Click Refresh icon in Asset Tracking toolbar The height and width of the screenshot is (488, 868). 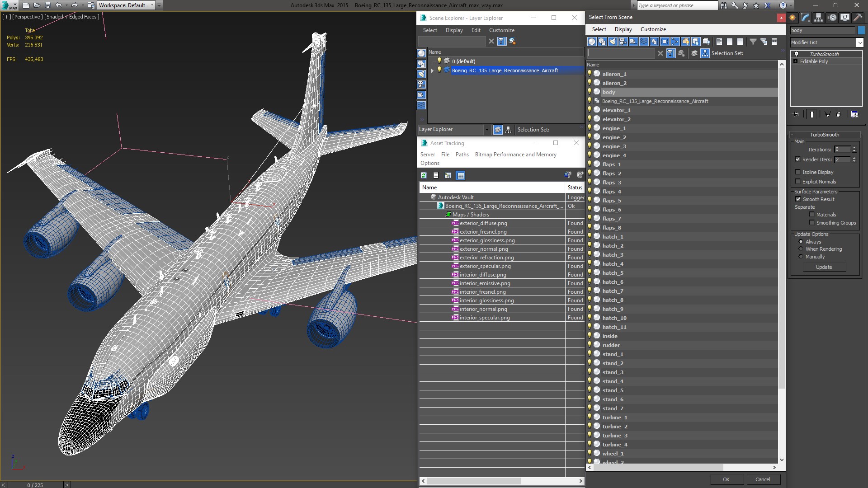[424, 175]
